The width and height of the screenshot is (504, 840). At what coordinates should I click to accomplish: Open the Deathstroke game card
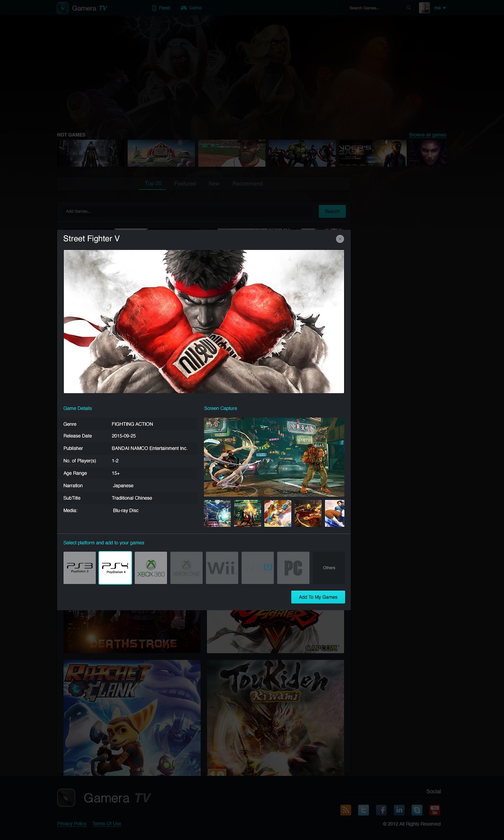(x=132, y=632)
